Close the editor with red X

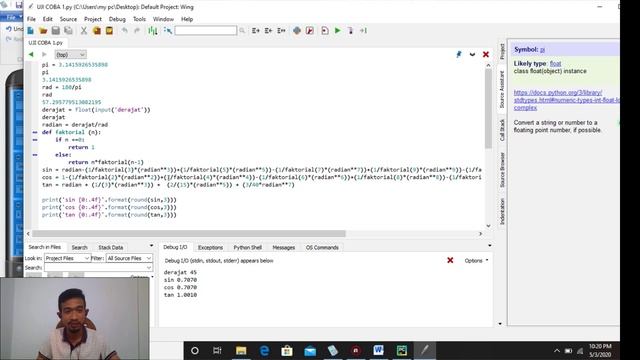tap(486, 54)
